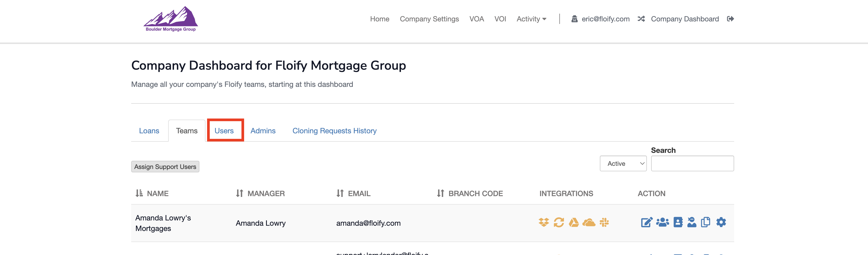Open the Cloning Requests History tab
This screenshot has width=868, height=255.
[334, 130]
